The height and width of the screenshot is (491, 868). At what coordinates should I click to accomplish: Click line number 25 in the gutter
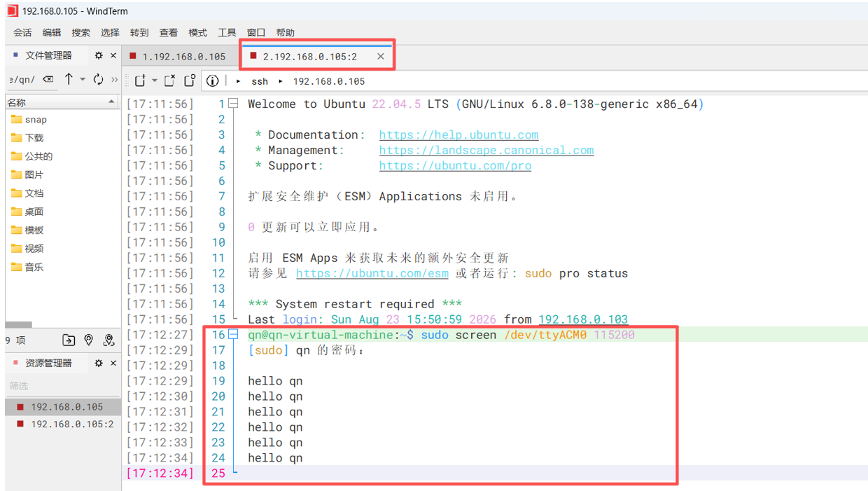coord(218,473)
